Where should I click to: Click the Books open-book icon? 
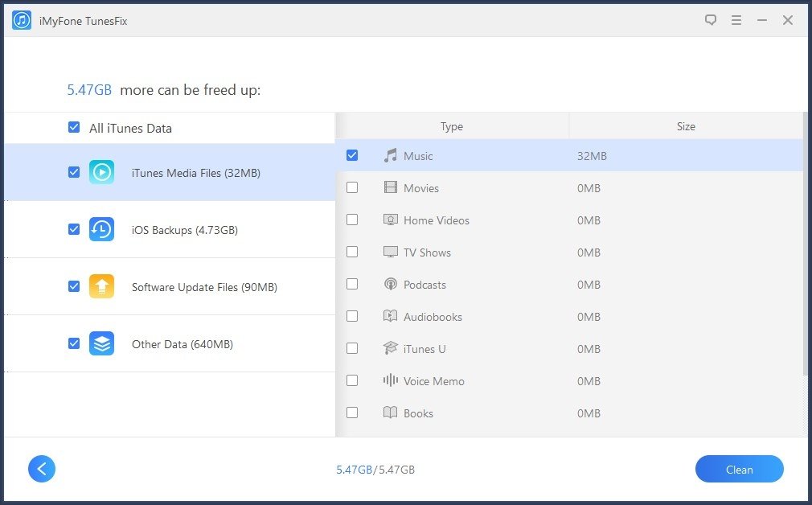pyautogui.click(x=391, y=413)
